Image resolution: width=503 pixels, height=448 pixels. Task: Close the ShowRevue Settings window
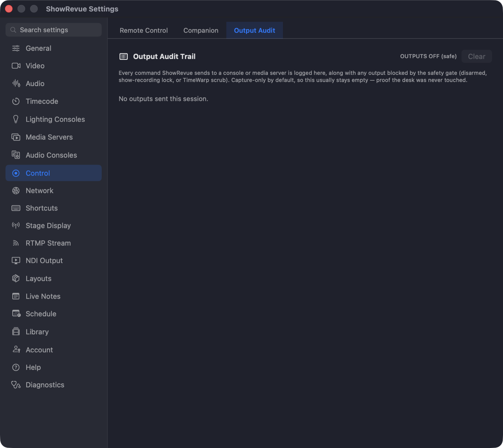click(x=9, y=9)
